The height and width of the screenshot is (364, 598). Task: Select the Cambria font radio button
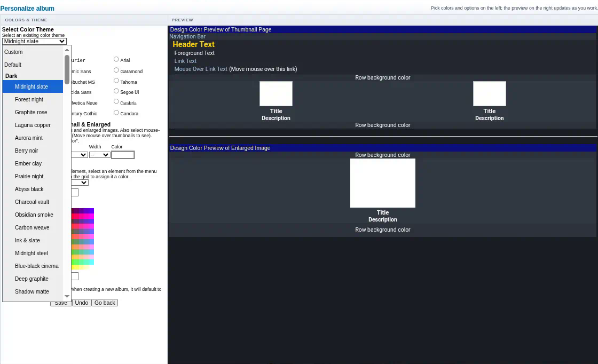tap(116, 102)
